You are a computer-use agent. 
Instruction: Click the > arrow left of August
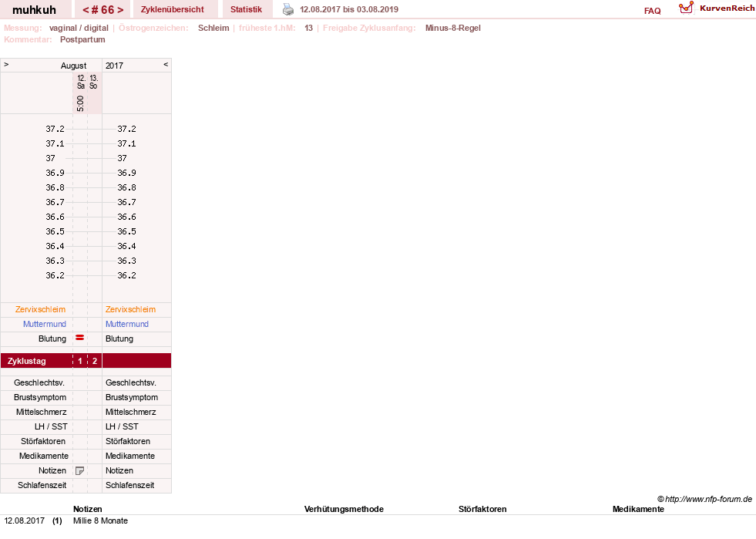click(6, 64)
